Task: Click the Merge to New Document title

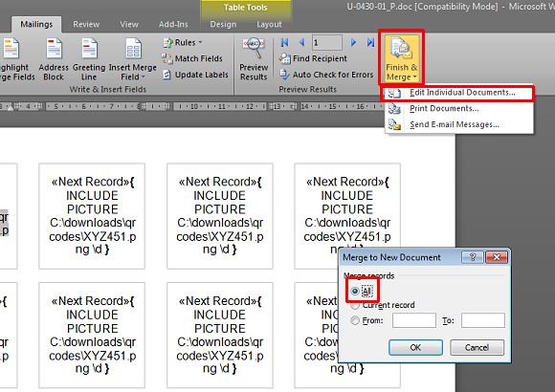Action: click(x=391, y=257)
